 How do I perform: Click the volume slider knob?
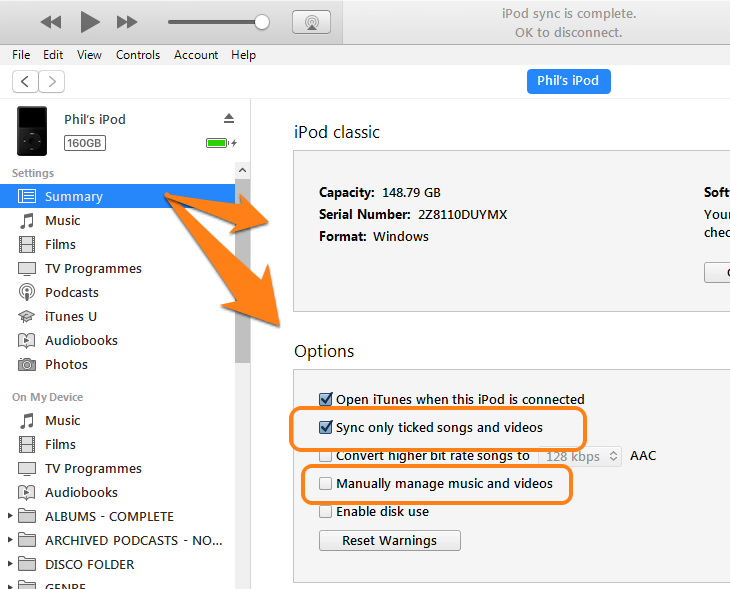pyautogui.click(x=262, y=22)
